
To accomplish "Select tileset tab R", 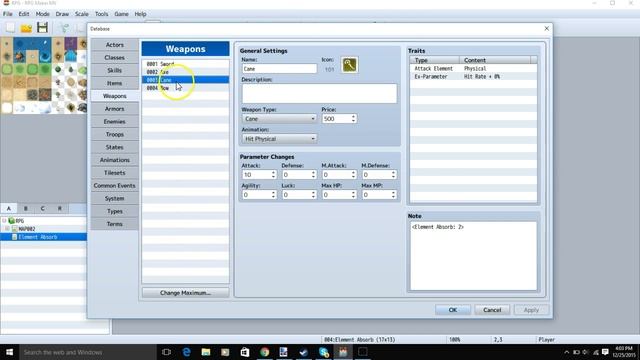I will pos(60,209).
